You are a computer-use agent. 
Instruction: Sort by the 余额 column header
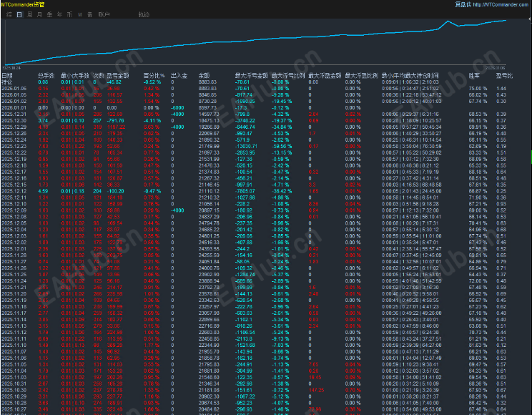click(x=203, y=75)
